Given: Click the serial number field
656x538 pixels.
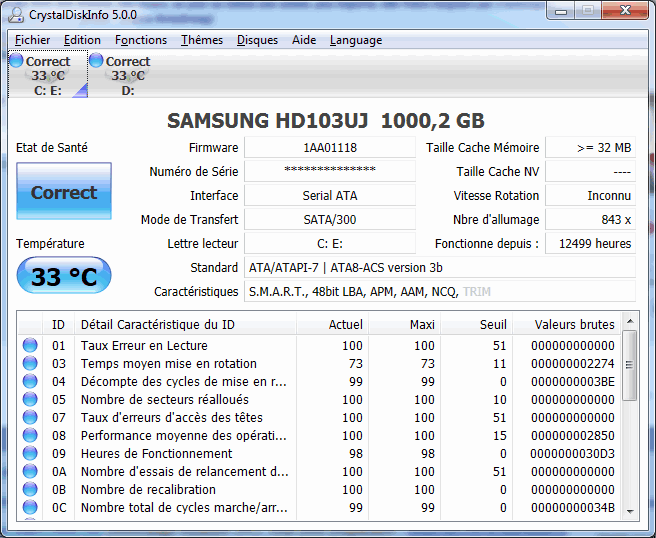Looking at the screenshot, I should coord(330,171).
